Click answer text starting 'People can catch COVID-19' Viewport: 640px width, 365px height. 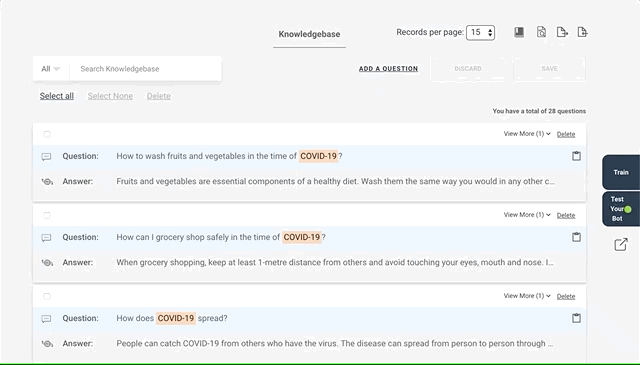pyautogui.click(x=335, y=343)
